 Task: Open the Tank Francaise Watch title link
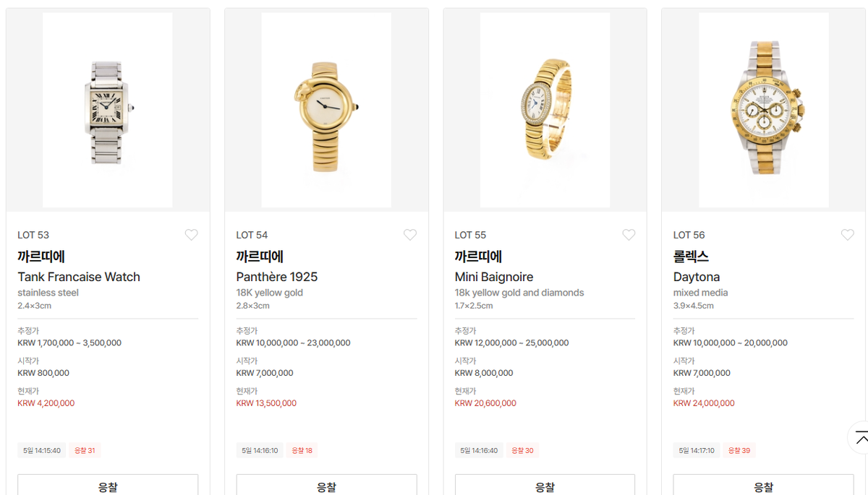(79, 277)
